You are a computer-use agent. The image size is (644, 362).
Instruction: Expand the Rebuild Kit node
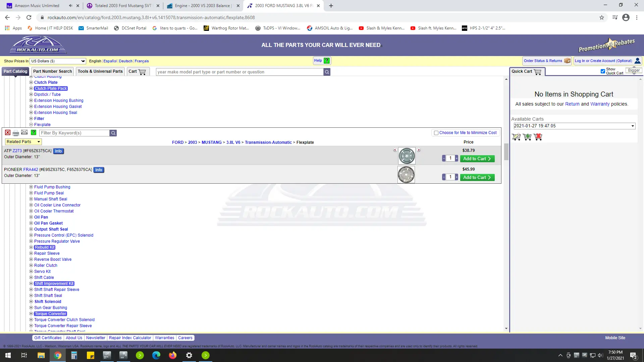pyautogui.click(x=31, y=247)
